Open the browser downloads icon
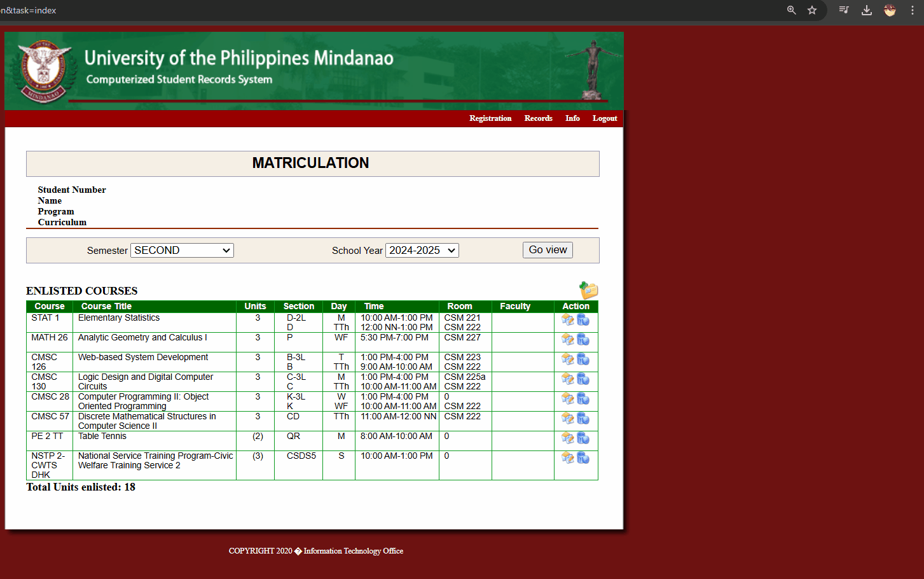924x579 pixels. tap(866, 10)
